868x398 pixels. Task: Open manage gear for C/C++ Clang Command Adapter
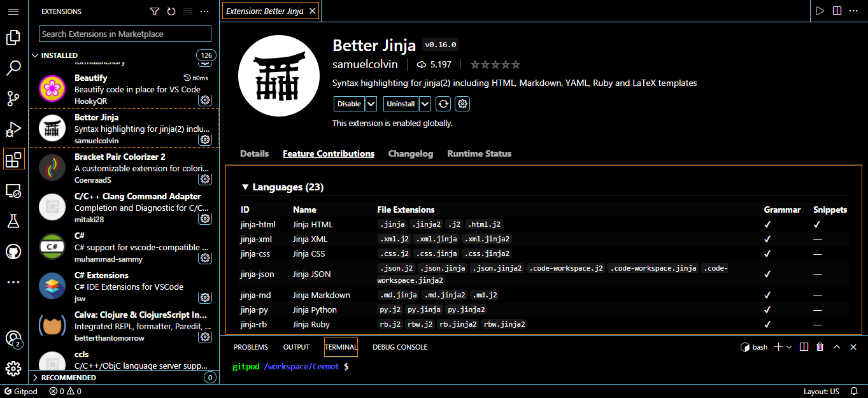pos(205,219)
